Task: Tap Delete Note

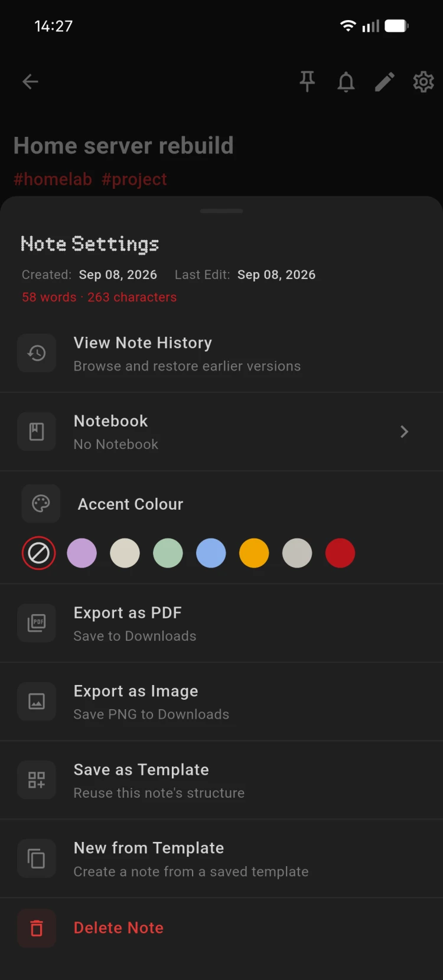Action: [221, 928]
